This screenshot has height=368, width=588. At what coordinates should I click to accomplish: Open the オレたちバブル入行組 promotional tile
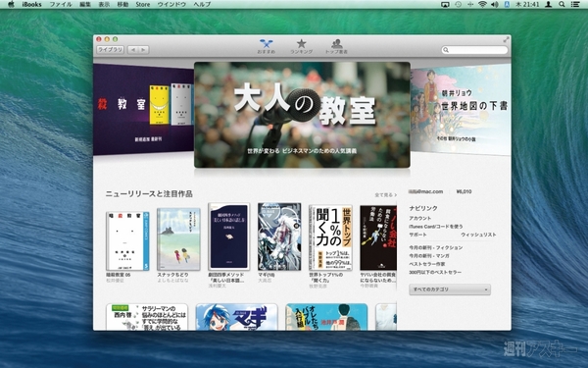click(326, 317)
